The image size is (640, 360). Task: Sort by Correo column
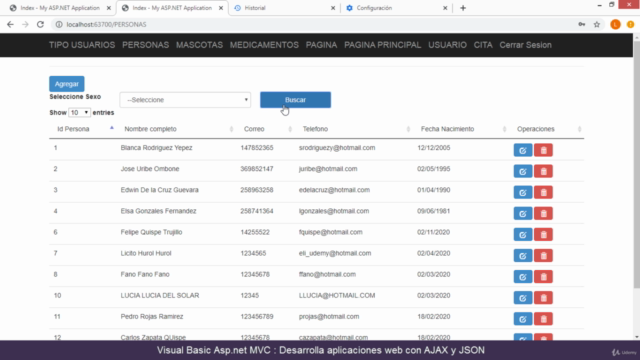pos(265,129)
